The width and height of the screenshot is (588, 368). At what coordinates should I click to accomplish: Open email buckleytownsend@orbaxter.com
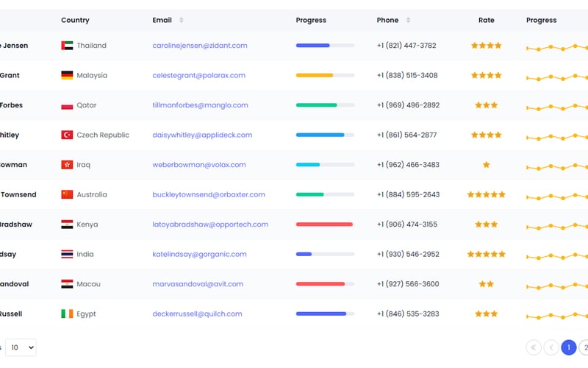pyautogui.click(x=209, y=194)
